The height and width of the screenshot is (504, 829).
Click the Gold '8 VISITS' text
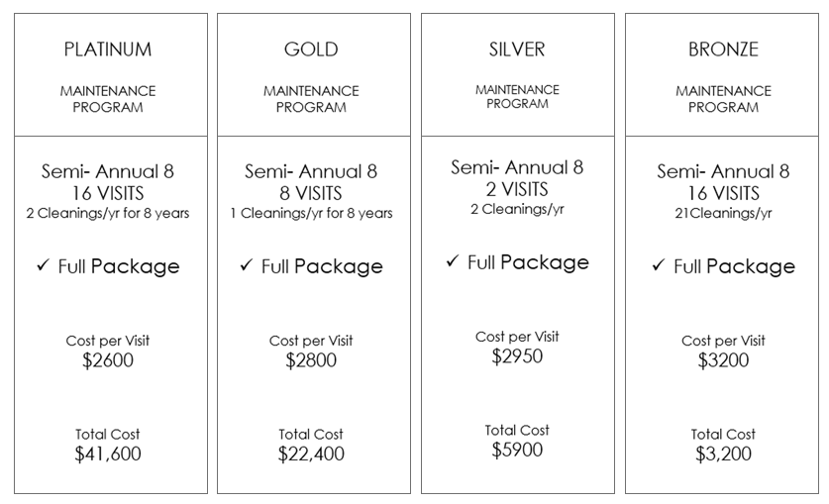tap(311, 193)
